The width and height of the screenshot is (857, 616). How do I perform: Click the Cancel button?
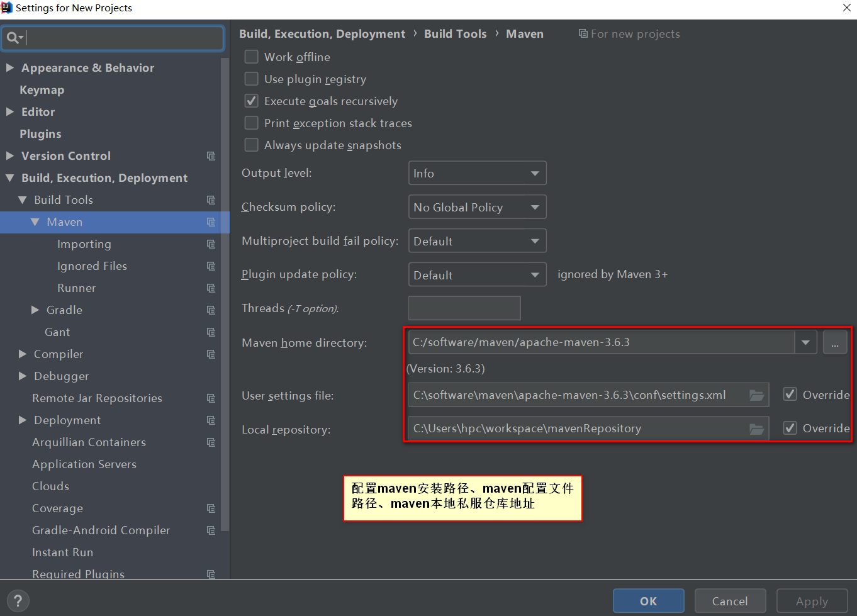click(730, 601)
